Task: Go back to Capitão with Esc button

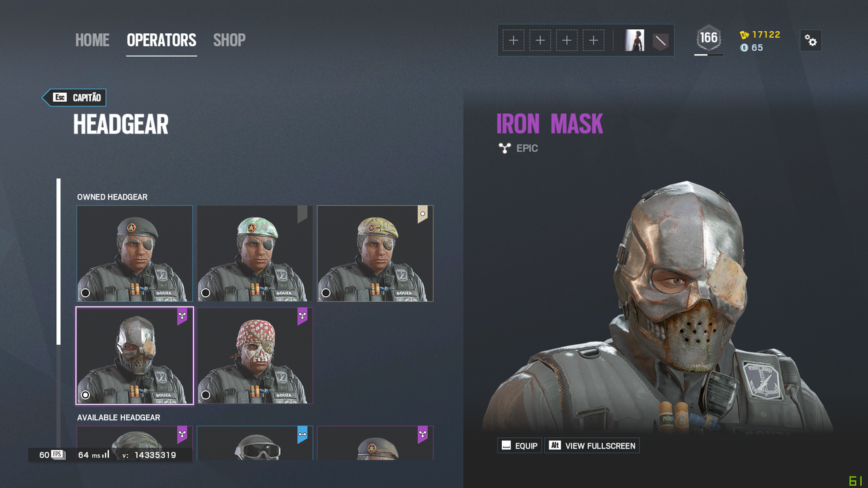Action: click(x=74, y=98)
